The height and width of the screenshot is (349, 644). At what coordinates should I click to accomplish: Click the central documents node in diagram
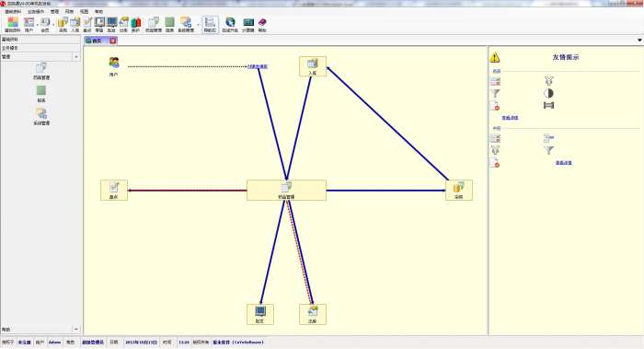click(286, 191)
